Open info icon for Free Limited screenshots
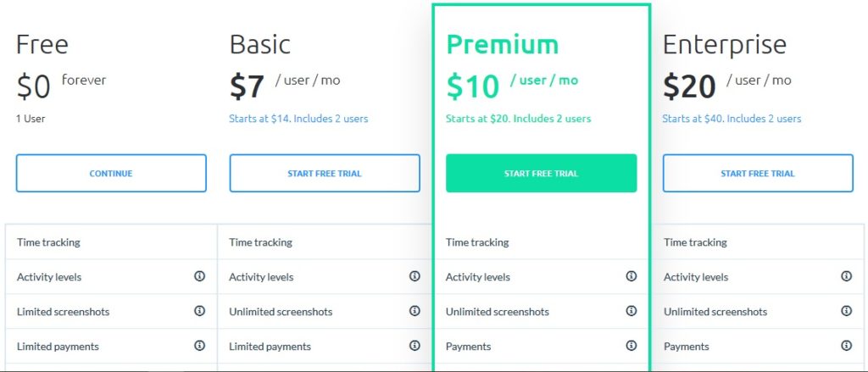 point(200,311)
